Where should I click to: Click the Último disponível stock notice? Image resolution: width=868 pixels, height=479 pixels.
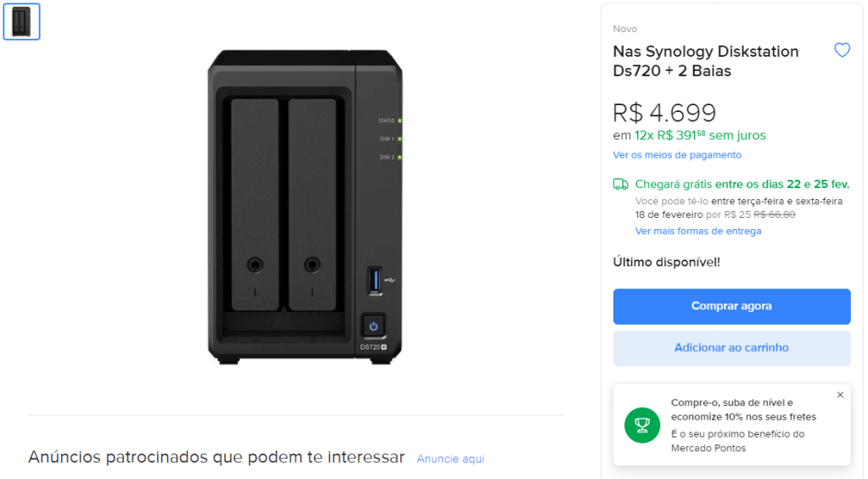[666, 262]
